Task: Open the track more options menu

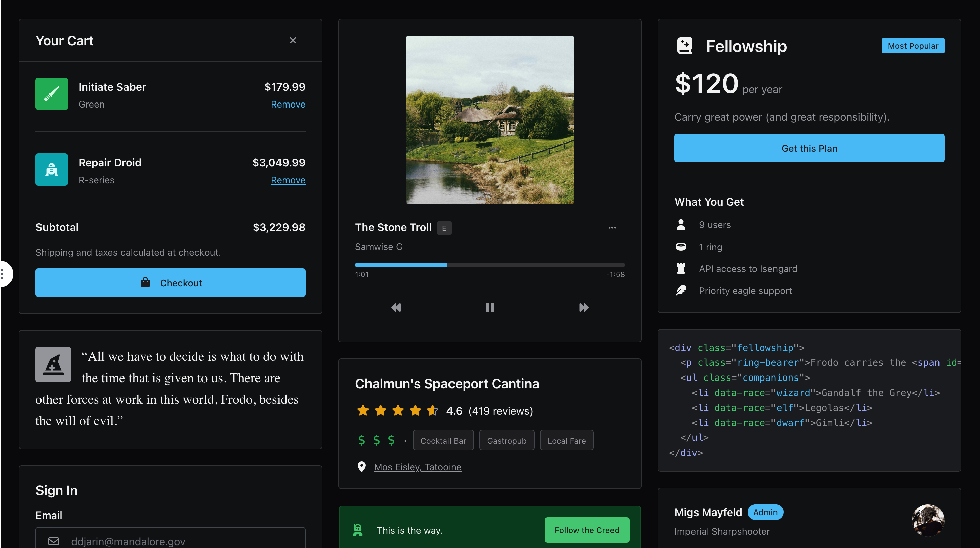Action: [x=612, y=228]
